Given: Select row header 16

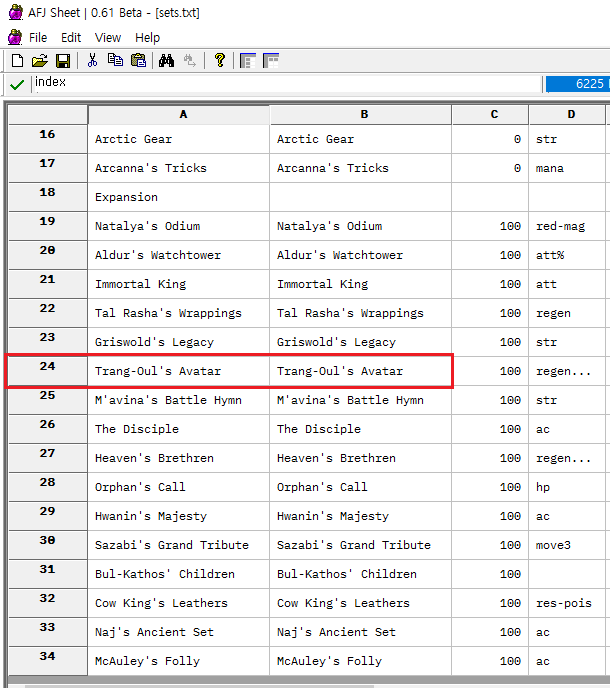Looking at the screenshot, I should click(x=48, y=139).
